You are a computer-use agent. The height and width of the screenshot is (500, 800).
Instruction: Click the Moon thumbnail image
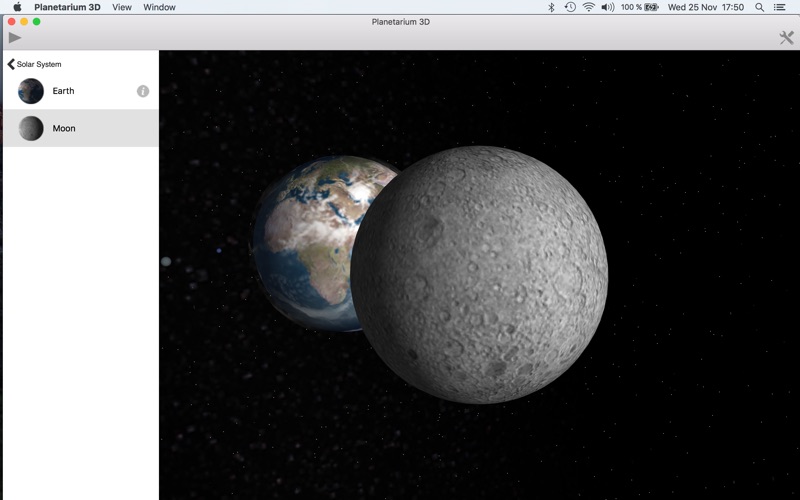pos(31,128)
